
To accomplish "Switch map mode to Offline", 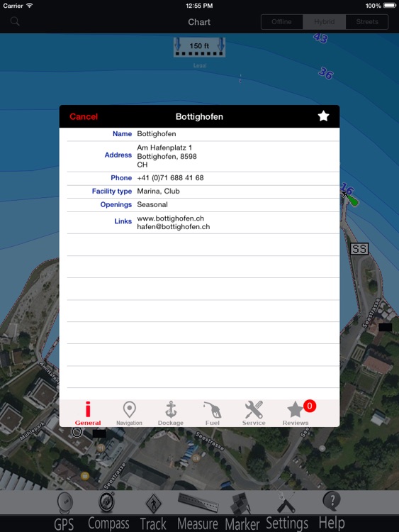I will [x=281, y=22].
